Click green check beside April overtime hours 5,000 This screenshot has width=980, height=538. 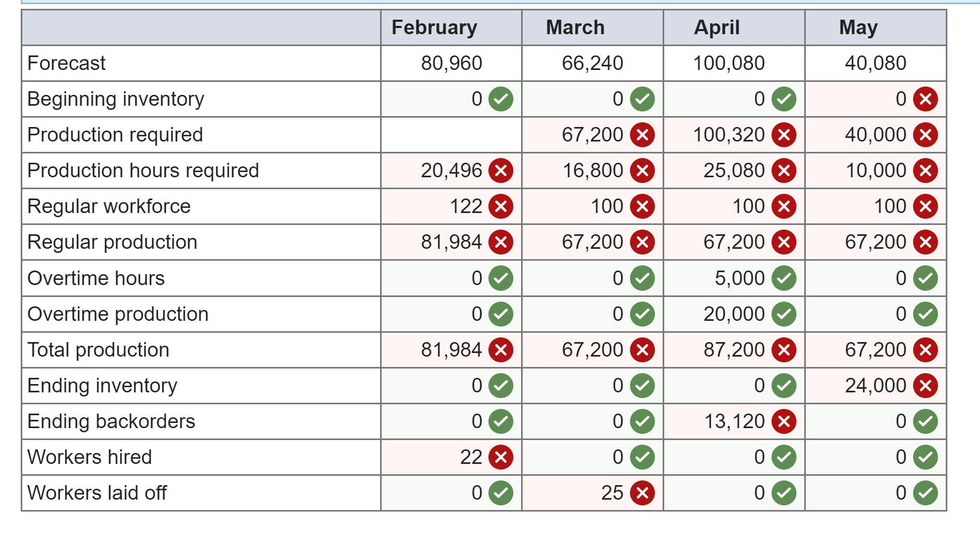[x=783, y=278]
